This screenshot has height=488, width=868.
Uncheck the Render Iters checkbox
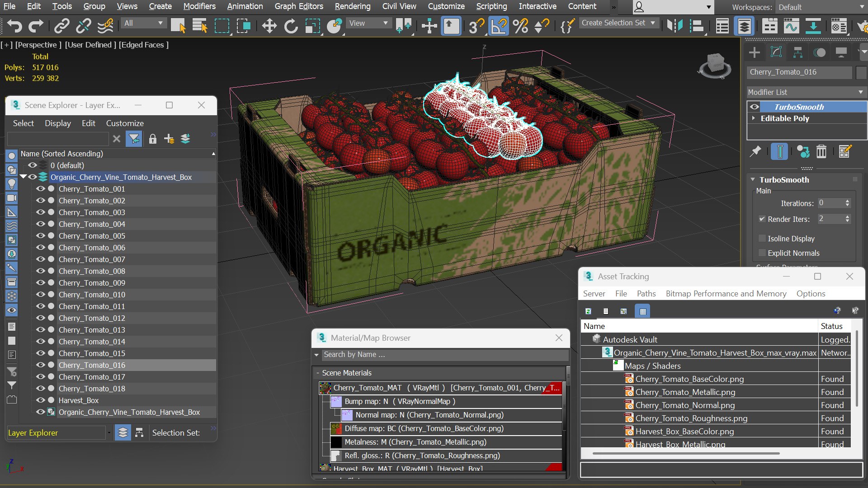pos(762,219)
